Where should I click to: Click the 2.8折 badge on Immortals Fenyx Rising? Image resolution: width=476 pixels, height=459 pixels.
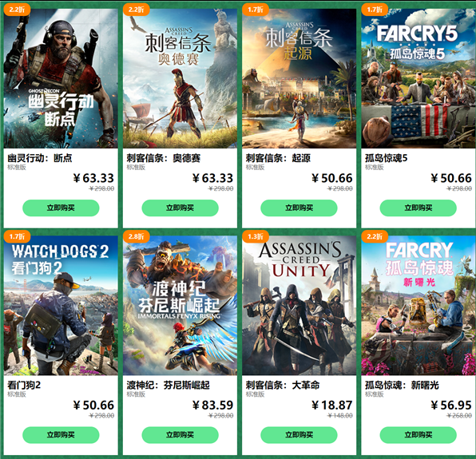click(136, 236)
